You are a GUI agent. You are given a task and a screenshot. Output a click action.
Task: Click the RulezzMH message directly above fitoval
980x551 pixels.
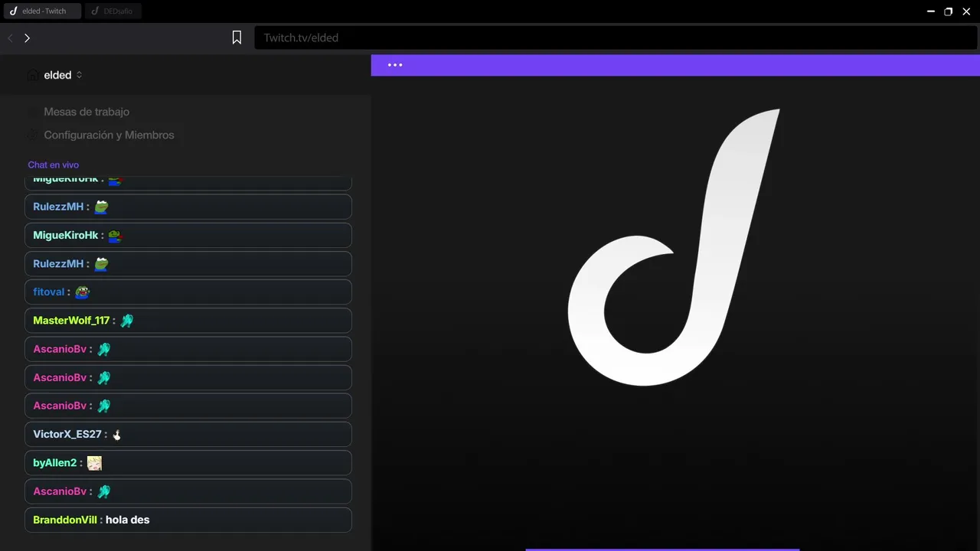click(x=188, y=263)
